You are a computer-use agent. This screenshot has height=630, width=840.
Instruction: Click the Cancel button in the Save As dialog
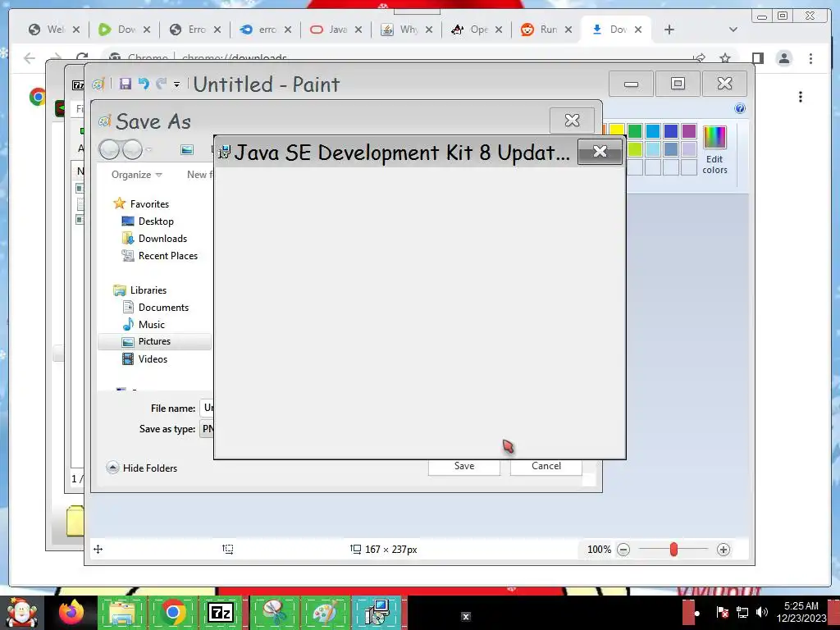click(546, 467)
